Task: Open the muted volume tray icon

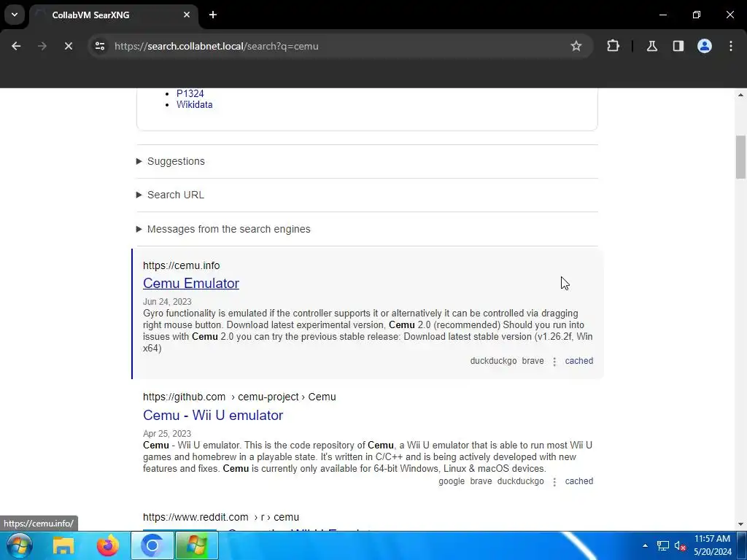Action: (x=680, y=545)
